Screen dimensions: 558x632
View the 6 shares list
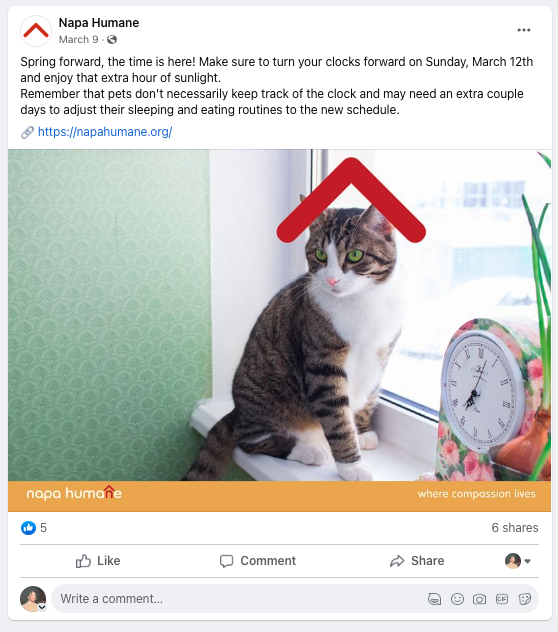tap(515, 528)
